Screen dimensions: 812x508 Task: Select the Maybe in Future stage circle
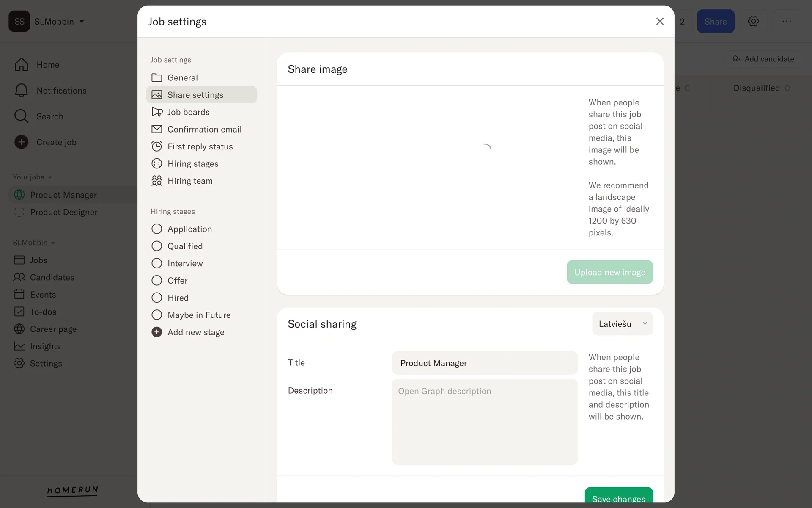pos(157,315)
